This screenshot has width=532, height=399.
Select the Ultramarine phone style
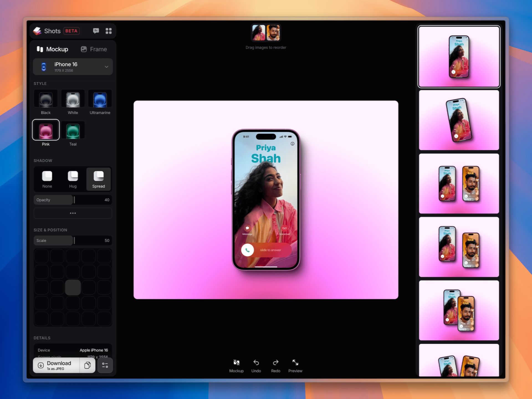coord(100,102)
